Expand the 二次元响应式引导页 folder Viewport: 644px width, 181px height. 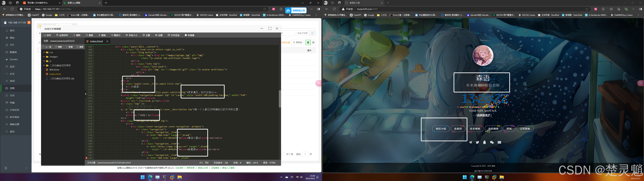coord(44,65)
